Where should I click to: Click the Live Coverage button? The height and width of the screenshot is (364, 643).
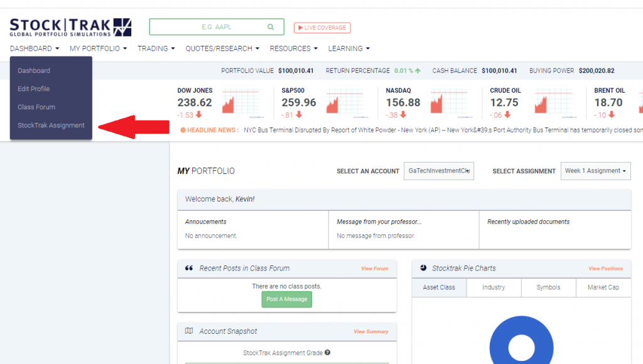[322, 28]
